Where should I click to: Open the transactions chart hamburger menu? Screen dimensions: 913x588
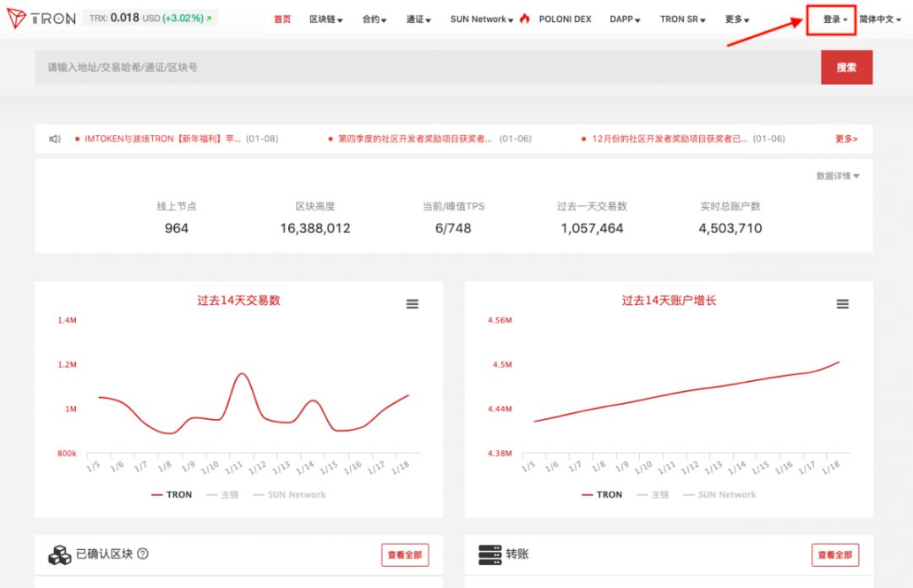pyautogui.click(x=413, y=304)
